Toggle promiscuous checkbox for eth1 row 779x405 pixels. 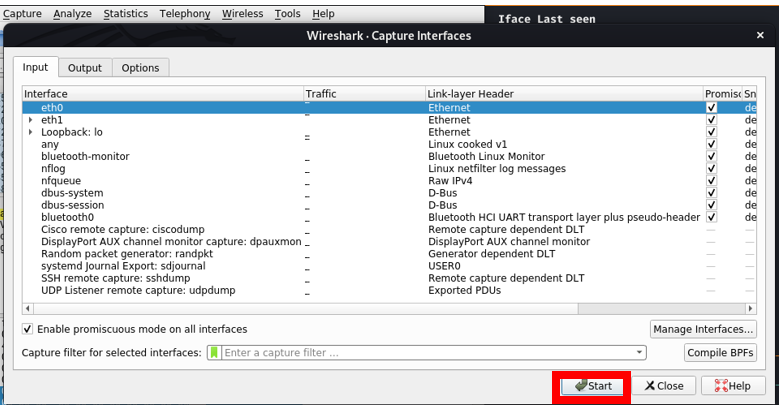pyautogui.click(x=711, y=120)
